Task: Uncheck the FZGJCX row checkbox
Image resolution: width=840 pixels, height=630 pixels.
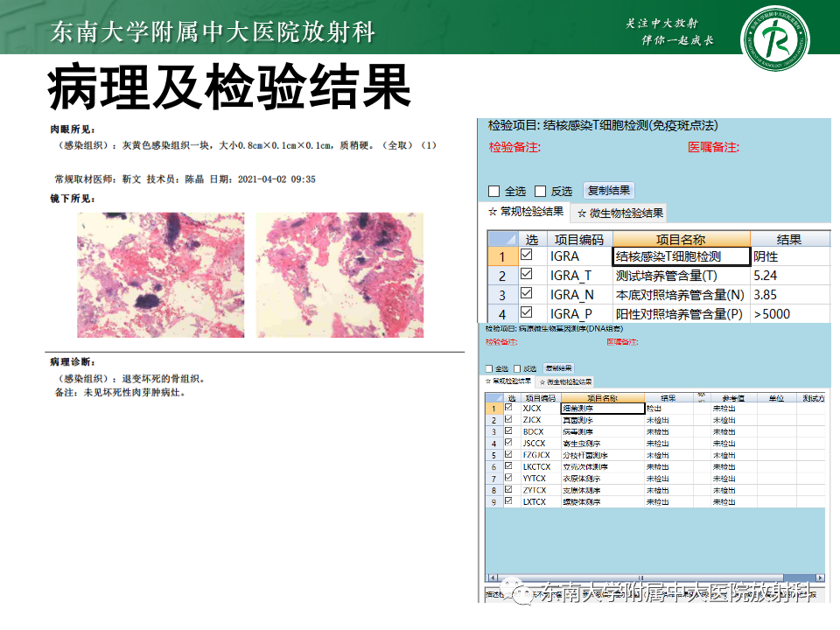Action: [x=508, y=454]
